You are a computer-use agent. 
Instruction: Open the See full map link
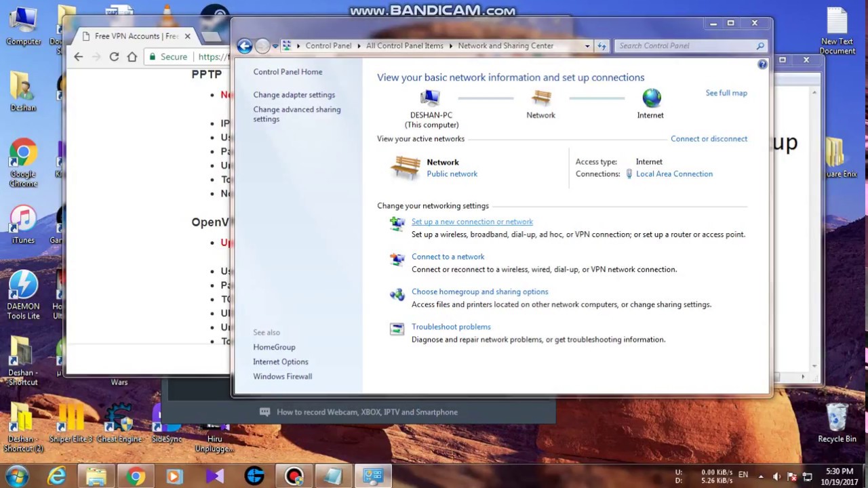(x=726, y=93)
